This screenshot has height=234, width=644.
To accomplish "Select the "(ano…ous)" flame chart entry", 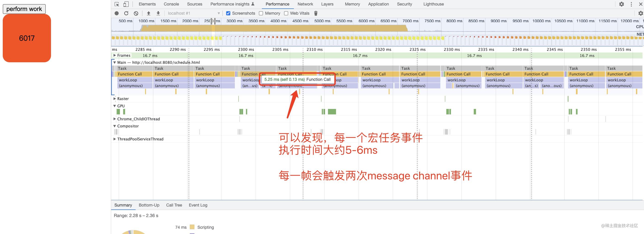I will [552, 86].
